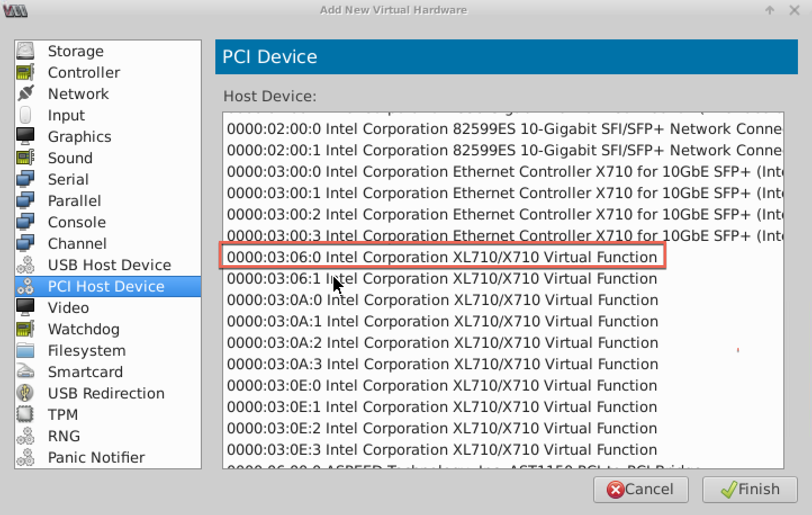Image resolution: width=812 pixels, height=515 pixels.
Task: Click the Channel icon
Action: click(25, 243)
